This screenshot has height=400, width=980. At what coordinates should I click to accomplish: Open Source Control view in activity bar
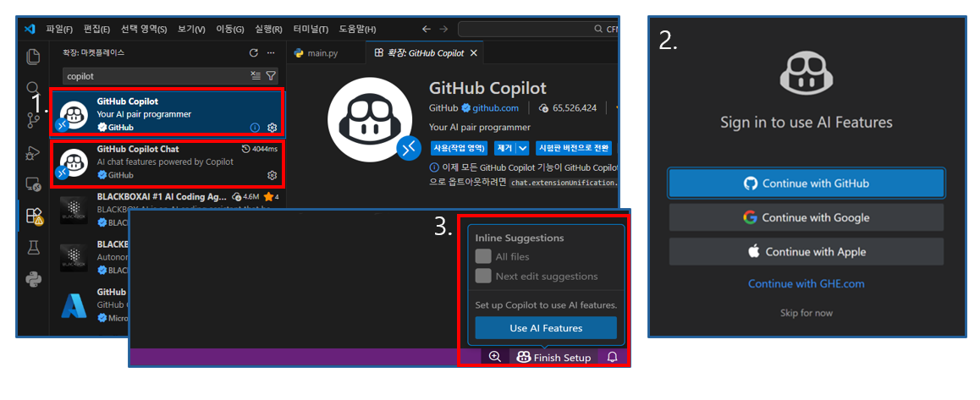tap(33, 120)
